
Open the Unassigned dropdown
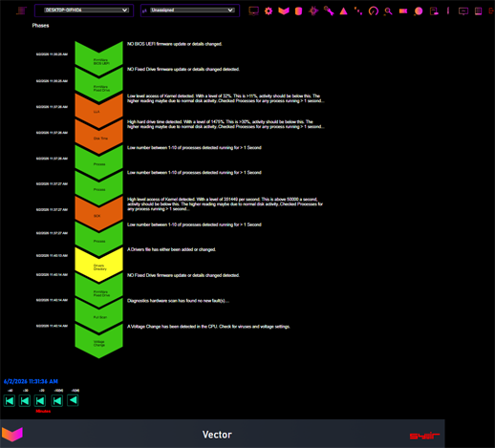pyautogui.click(x=193, y=11)
